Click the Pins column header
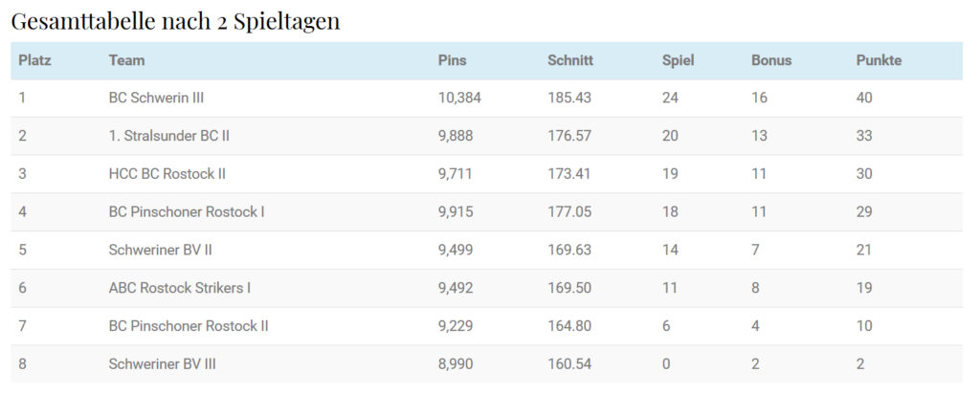The width and height of the screenshot is (980, 395). tap(452, 60)
